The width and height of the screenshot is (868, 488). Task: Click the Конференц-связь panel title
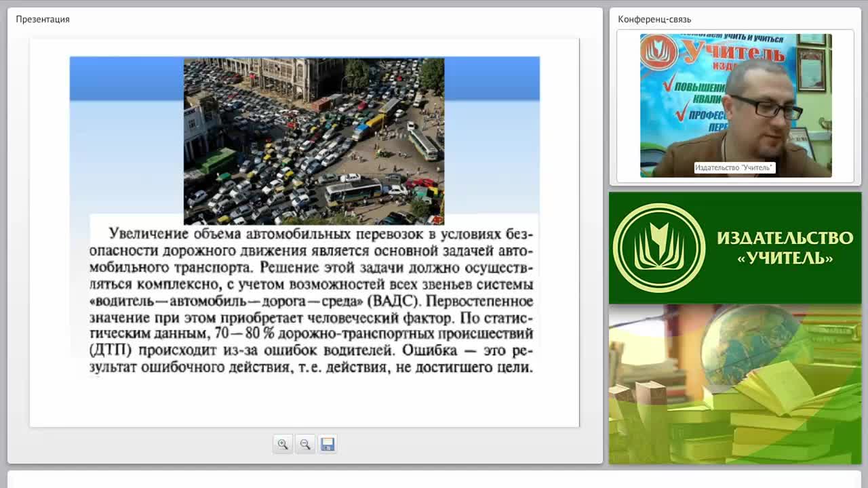(654, 19)
